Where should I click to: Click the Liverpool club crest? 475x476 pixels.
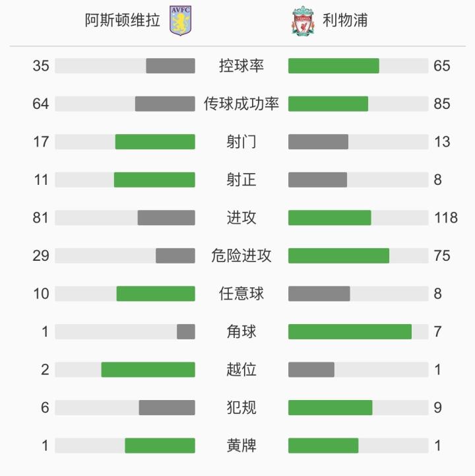[303, 20]
